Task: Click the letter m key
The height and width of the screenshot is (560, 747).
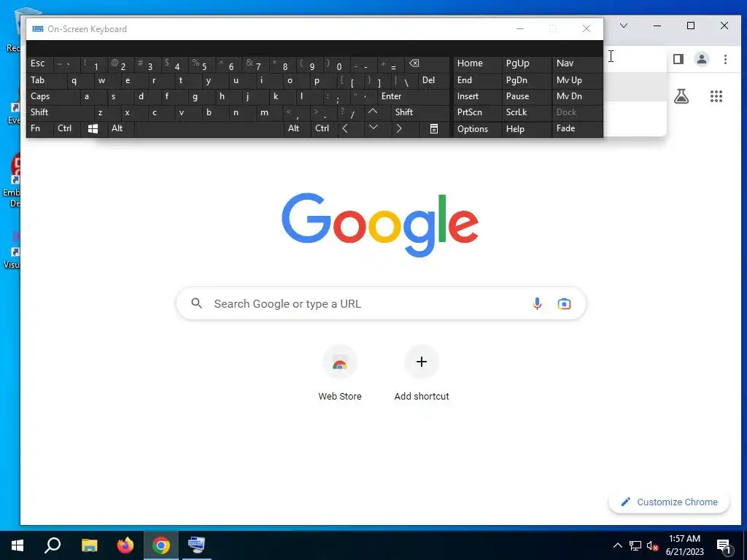Action: point(270,112)
